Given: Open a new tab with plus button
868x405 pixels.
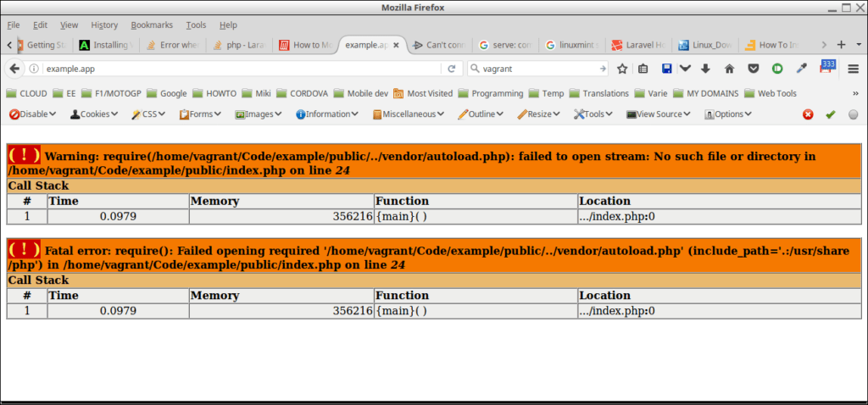Looking at the screenshot, I should tap(842, 45).
